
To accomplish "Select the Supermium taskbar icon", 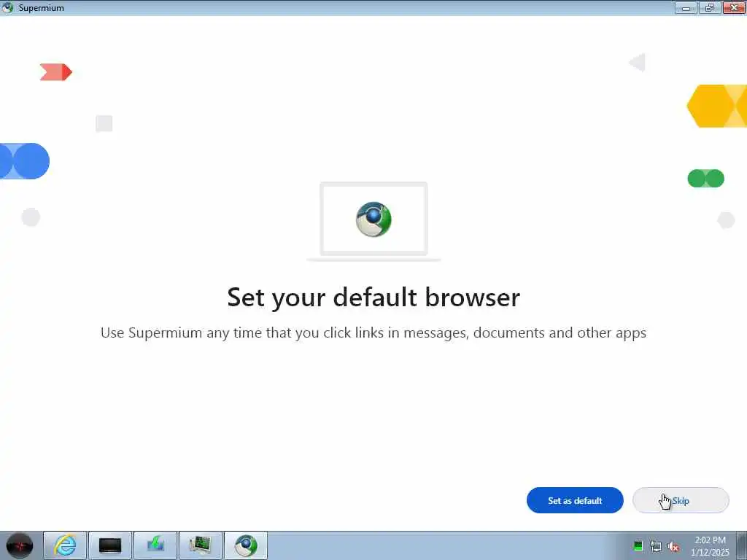I will tap(246, 545).
